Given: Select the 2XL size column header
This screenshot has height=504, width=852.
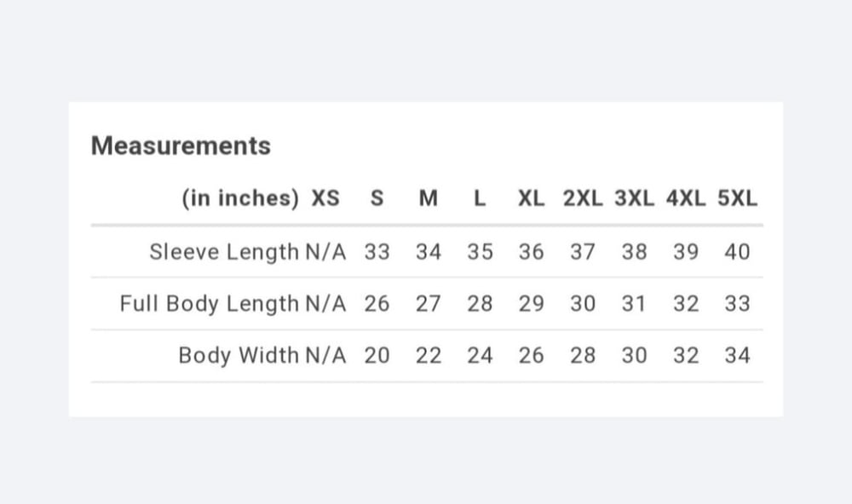Looking at the screenshot, I should [583, 198].
